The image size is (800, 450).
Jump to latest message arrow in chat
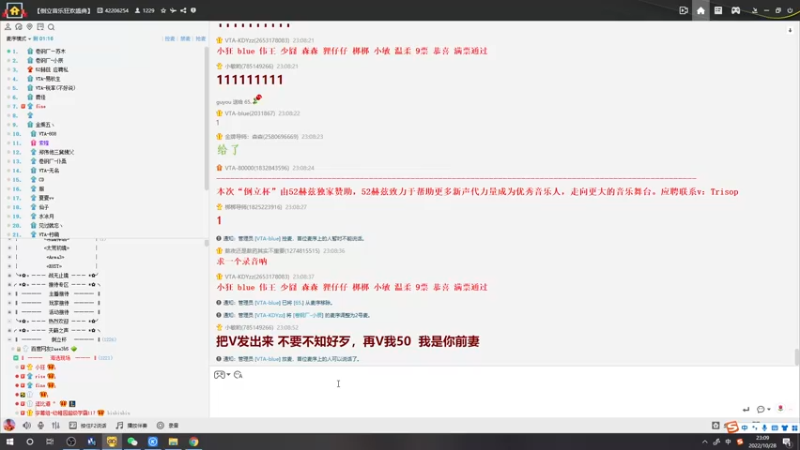(x=790, y=30)
